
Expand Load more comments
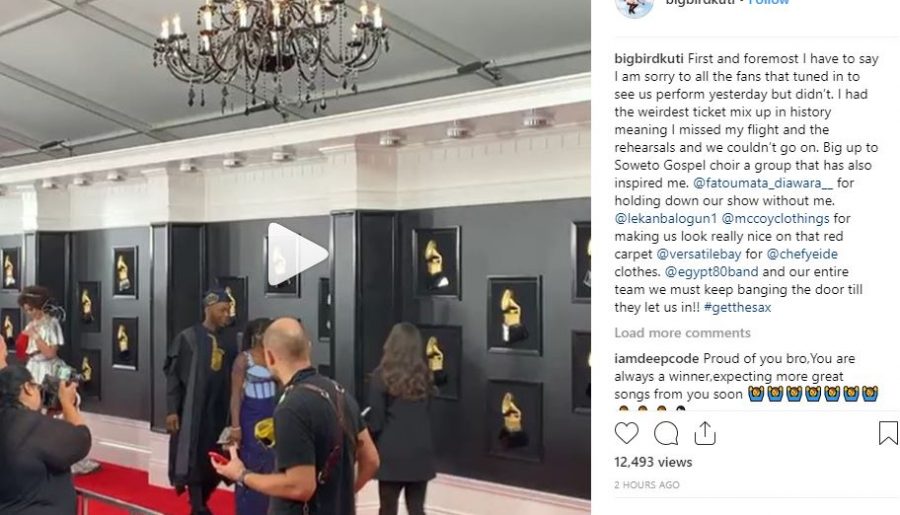tap(682, 333)
